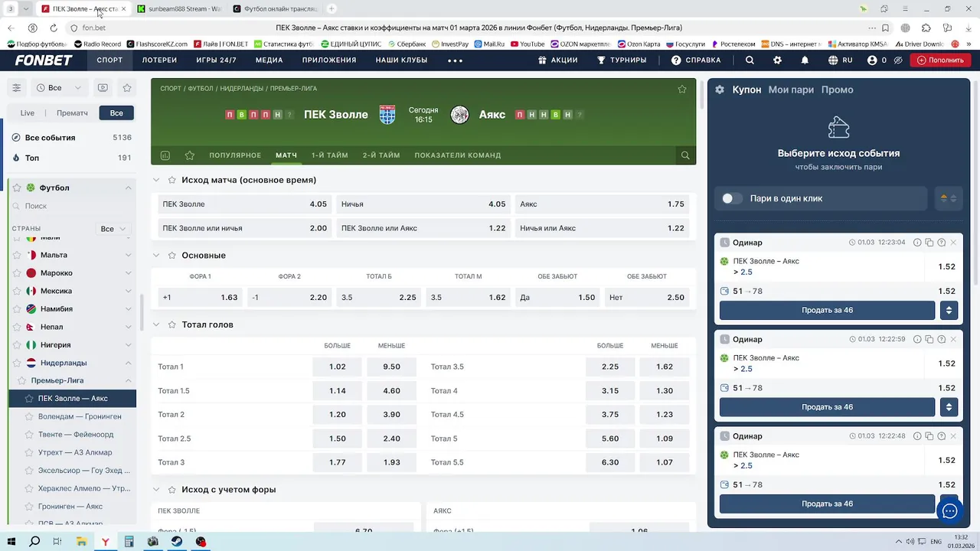The width and height of the screenshot is (980, 551).
Task: Collapse the Премьер-Лига league chevron
Action: pos(128,380)
